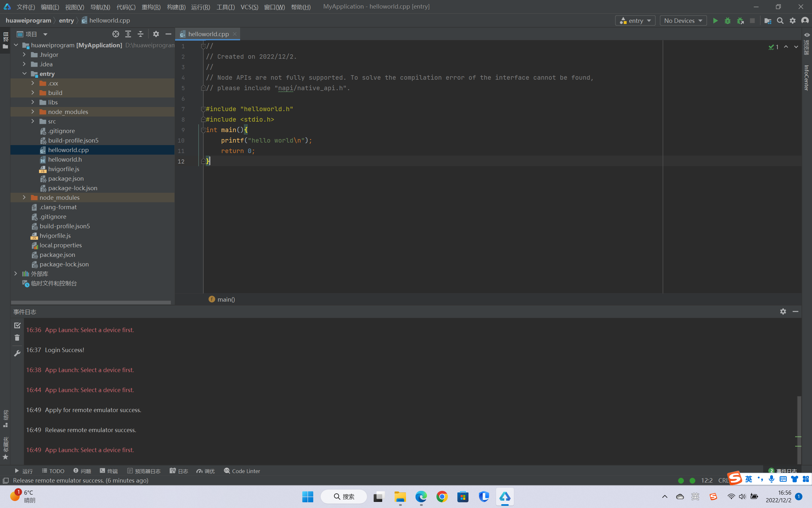Clear event log with the trash icon
This screenshot has width=812, height=508.
coord(17,338)
